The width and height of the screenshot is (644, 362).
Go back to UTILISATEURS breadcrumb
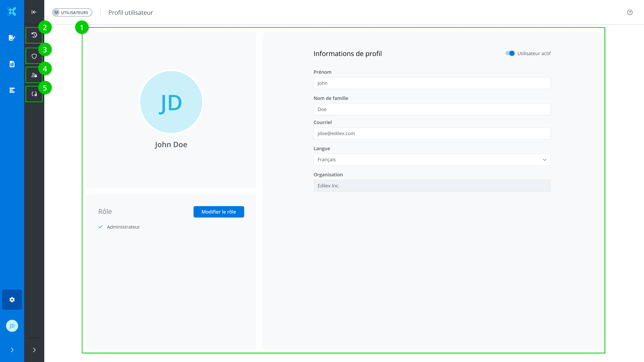pyautogui.click(x=72, y=13)
